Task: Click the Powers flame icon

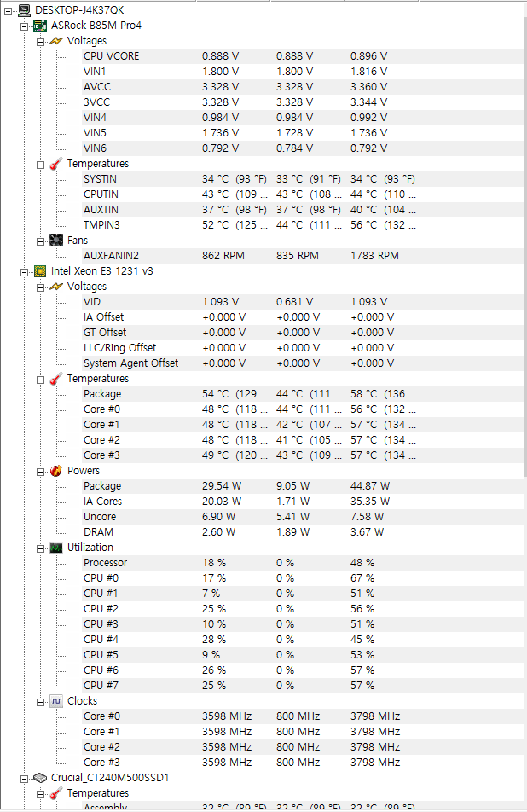Action: (x=56, y=470)
